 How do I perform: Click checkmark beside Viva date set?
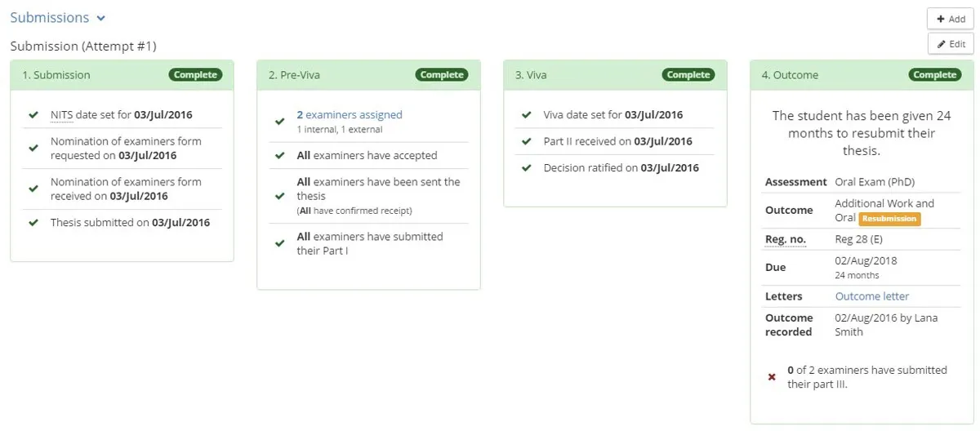click(x=527, y=115)
